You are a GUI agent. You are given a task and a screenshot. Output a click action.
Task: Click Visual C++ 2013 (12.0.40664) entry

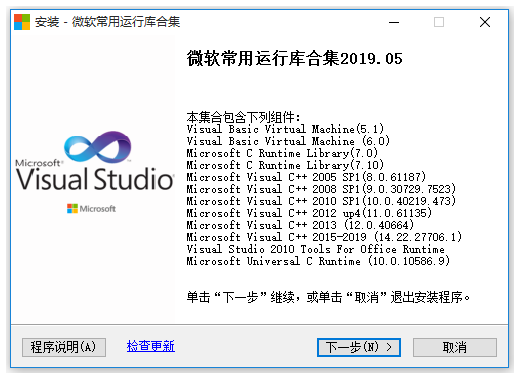[x=300, y=225]
